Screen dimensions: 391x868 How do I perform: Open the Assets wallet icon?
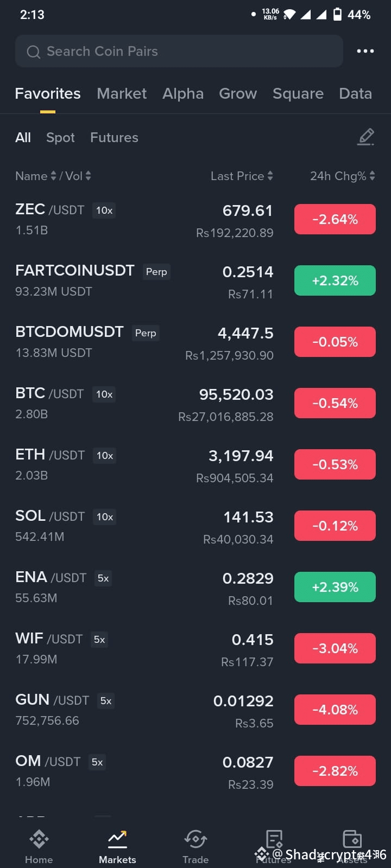pos(352,839)
